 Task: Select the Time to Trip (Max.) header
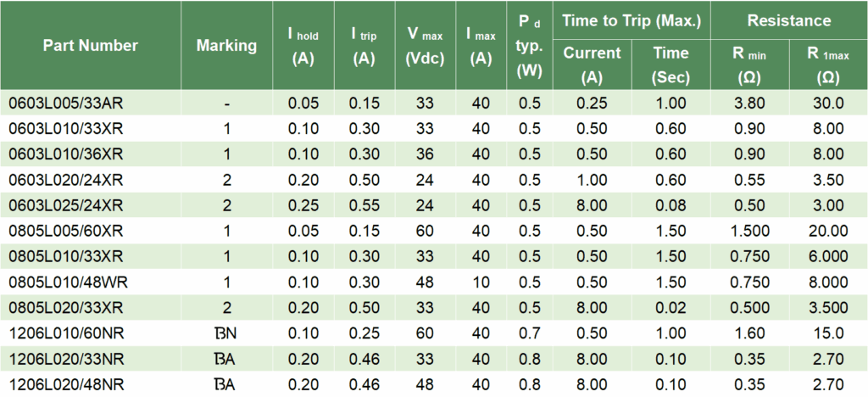pyautogui.click(x=631, y=20)
